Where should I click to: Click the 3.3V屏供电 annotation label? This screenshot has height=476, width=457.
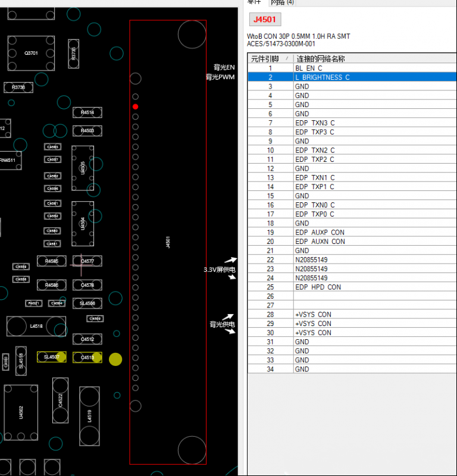219,270
